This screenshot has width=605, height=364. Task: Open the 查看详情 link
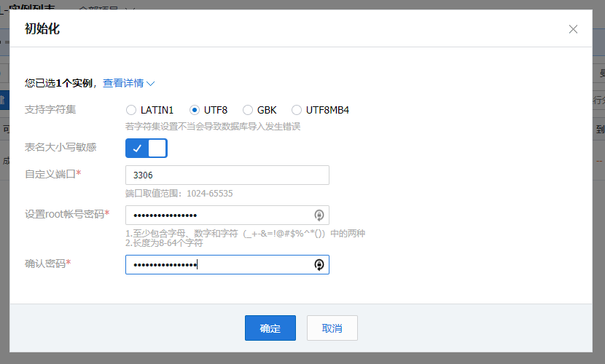click(x=122, y=84)
